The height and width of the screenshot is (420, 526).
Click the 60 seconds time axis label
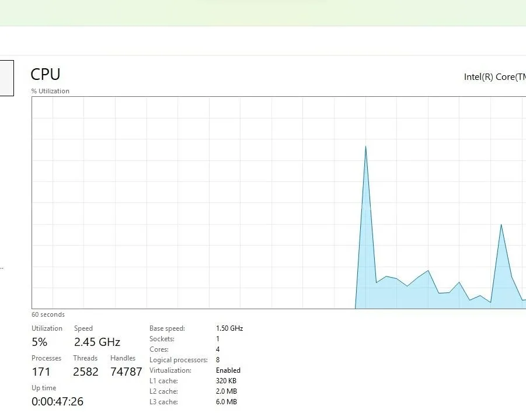[x=48, y=314]
